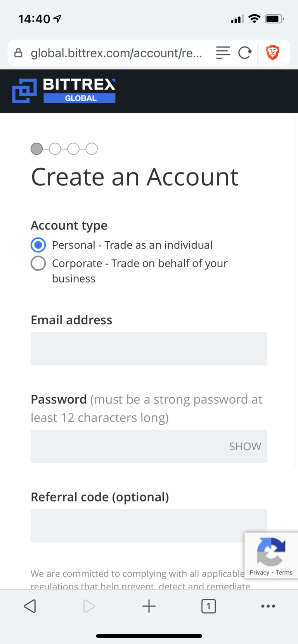Screen dimensions: 298x644
Task: Tap the Brave Shields lion icon
Action: 272,52
